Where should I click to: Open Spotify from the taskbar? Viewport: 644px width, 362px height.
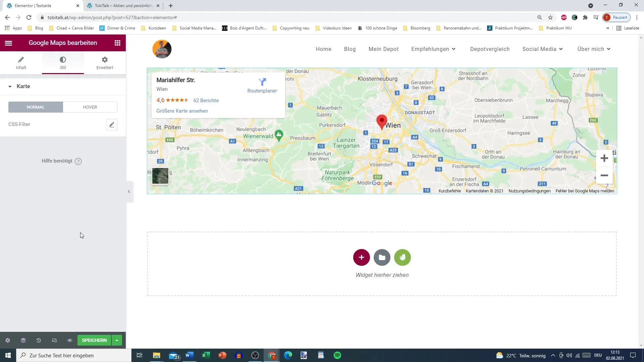click(337, 355)
